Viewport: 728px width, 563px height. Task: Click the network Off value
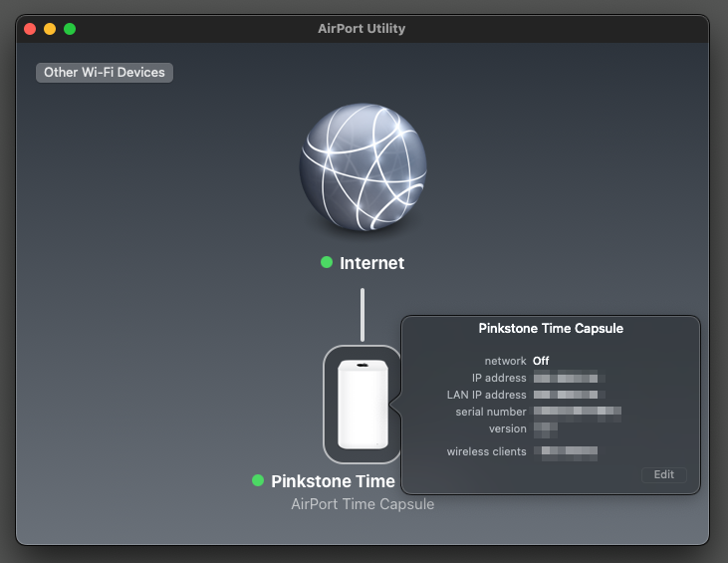click(x=541, y=361)
